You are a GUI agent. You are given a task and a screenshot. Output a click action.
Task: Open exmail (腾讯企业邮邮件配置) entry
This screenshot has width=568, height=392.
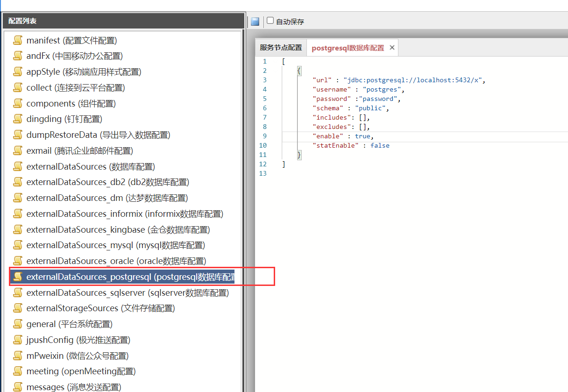79,151
